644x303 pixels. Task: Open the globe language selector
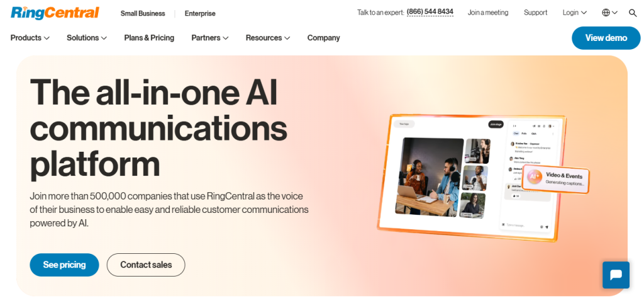[609, 13]
